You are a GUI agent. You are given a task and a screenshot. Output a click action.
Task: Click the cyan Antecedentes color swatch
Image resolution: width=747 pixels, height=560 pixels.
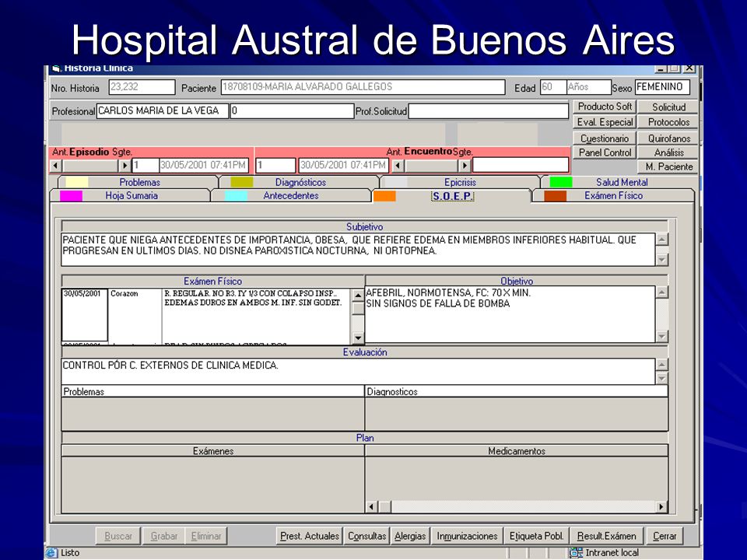(x=236, y=196)
